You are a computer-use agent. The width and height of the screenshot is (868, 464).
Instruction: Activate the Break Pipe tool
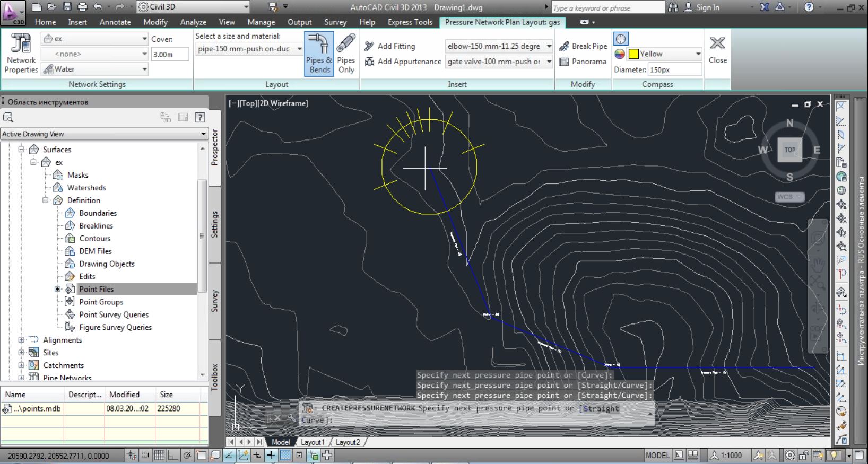click(x=583, y=46)
